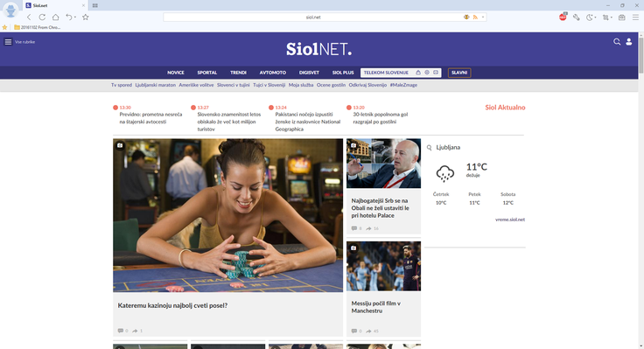The height and width of the screenshot is (349, 644).
Task: Reload the page with the refresh icon
Action: 42,17
